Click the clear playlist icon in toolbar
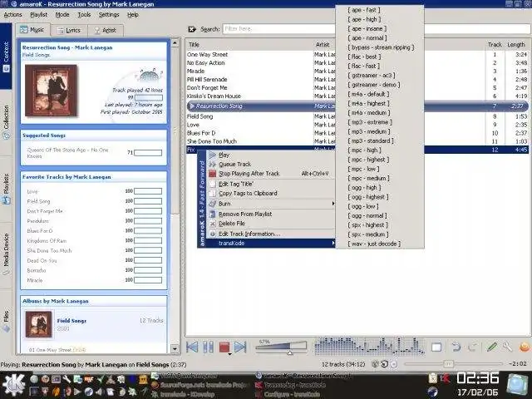 pos(436,347)
